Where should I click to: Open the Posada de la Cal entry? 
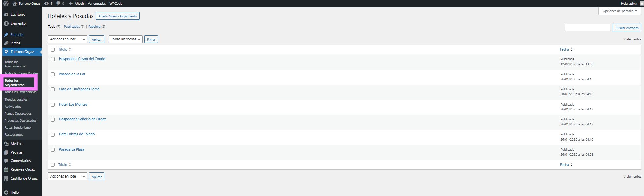(x=72, y=74)
